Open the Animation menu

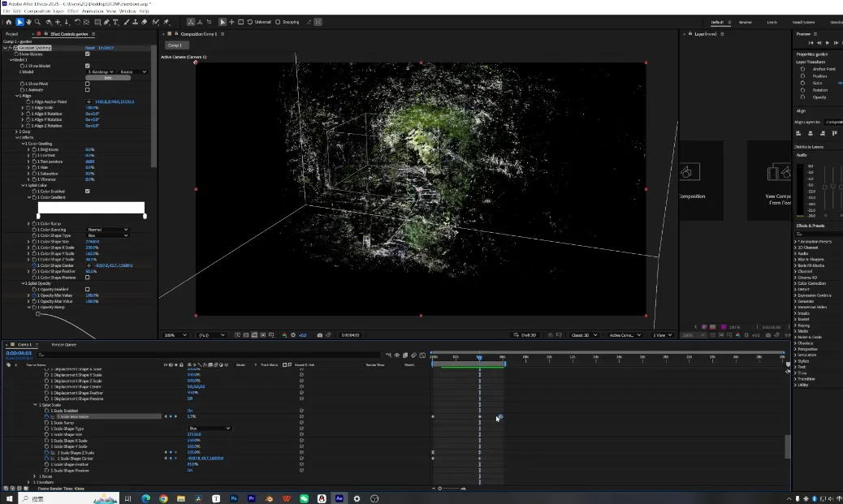pos(93,11)
